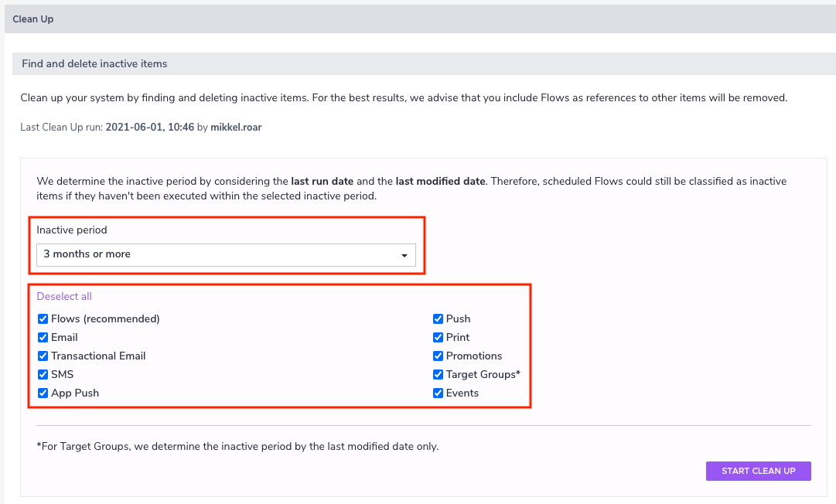
Task: Click the START CLEAN UP button
Action: pos(758,471)
